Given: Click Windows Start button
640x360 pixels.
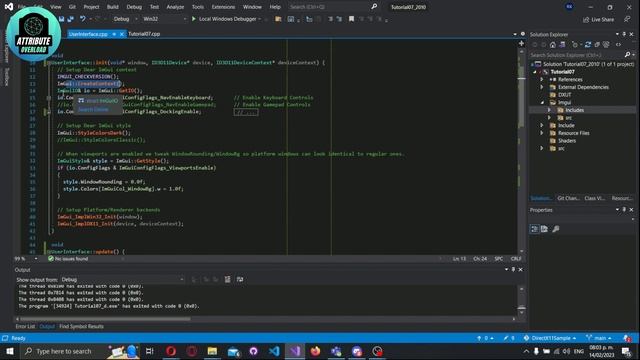Looking at the screenshot, I should (9, 351).
